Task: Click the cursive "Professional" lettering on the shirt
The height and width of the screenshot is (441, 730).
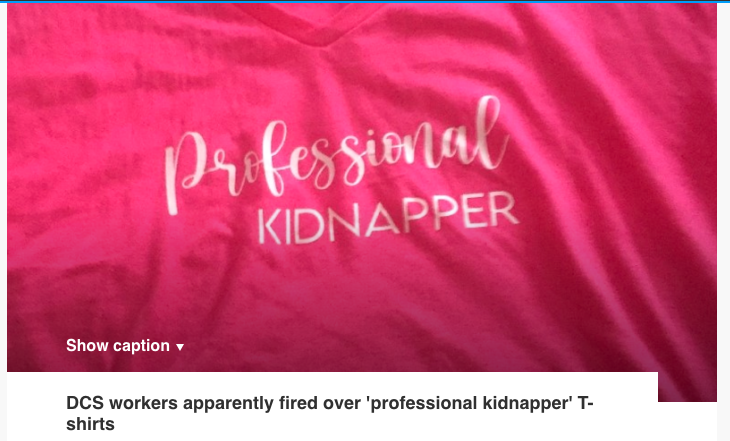Action: [x=336, y=154]
